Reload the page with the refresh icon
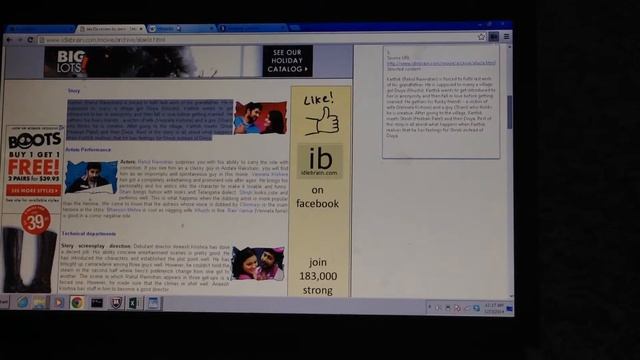 (30, 40)
